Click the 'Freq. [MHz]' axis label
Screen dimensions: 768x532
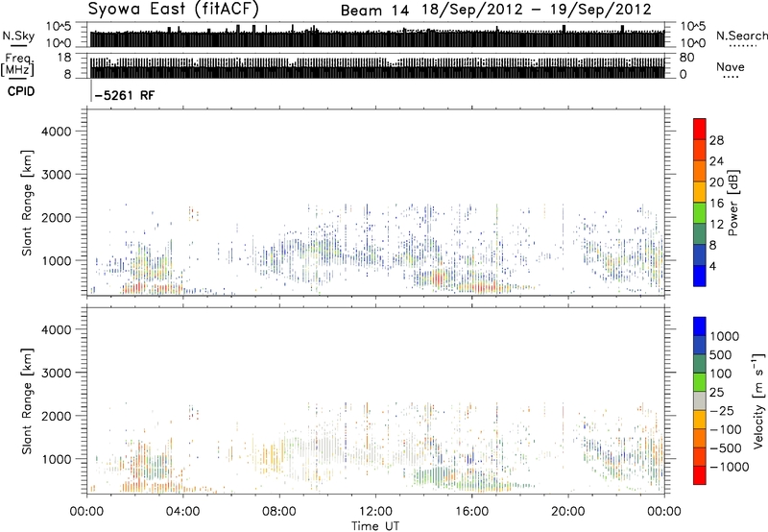point(18,65)
